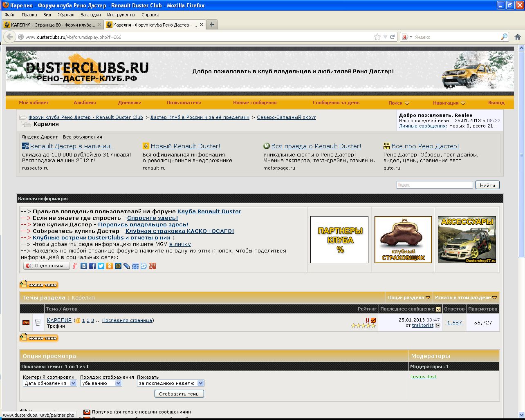
Task: Share the page via the Facebook icon
Action: [92, 266]
